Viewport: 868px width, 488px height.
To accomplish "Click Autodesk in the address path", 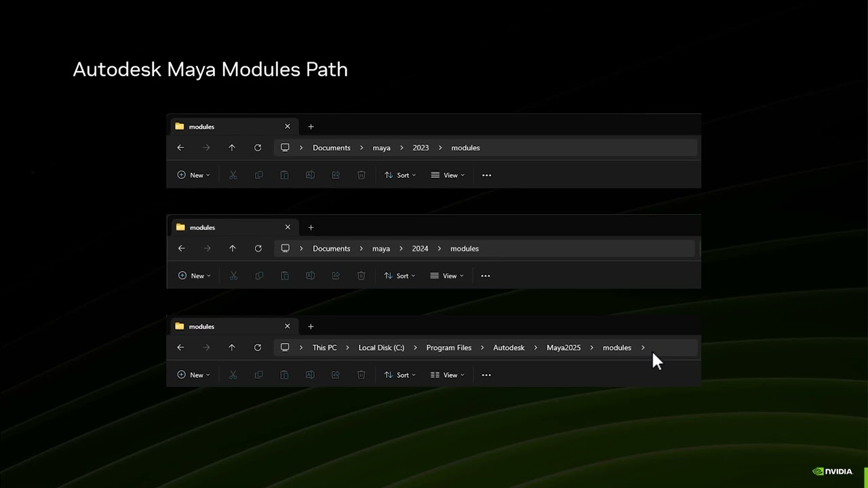I will point(509,348).
